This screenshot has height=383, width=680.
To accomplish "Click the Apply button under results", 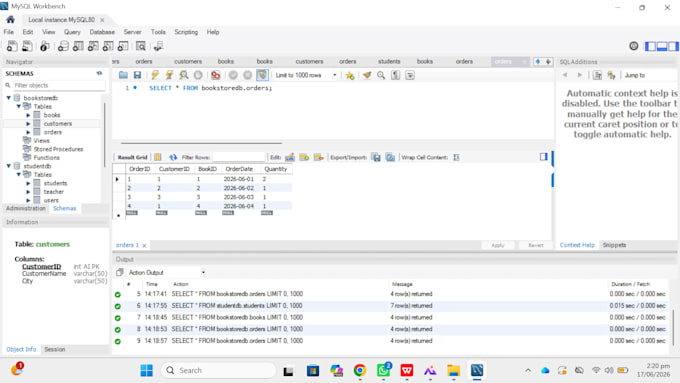I will click(498, 246).
